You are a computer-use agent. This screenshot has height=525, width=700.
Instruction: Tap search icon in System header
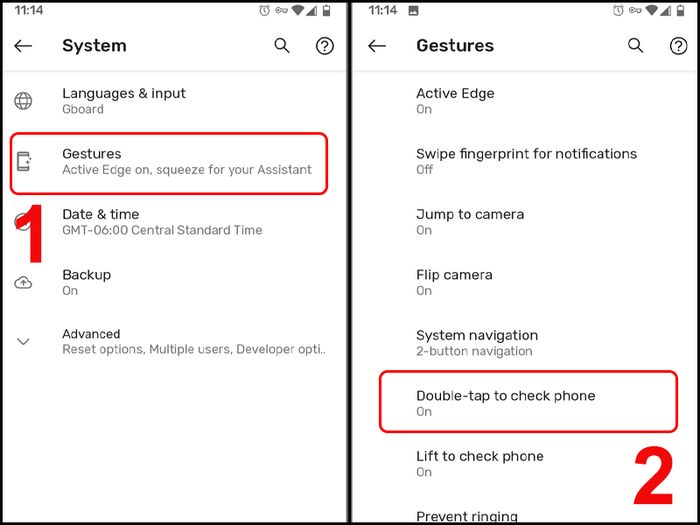pyautogui.click(x=282, y=46)
